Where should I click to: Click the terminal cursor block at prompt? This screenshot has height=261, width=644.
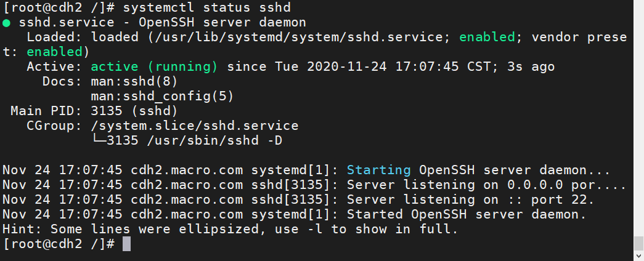(x=126, y=244)
